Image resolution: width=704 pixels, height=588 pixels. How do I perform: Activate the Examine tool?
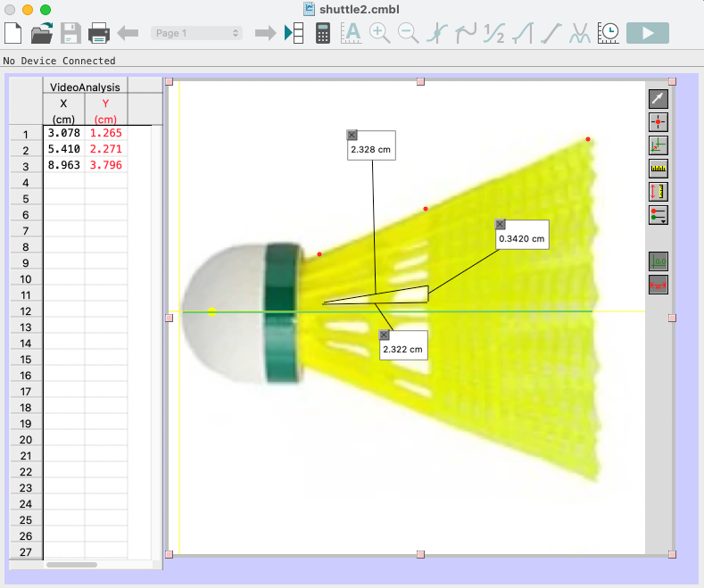[x=437, y=33]
